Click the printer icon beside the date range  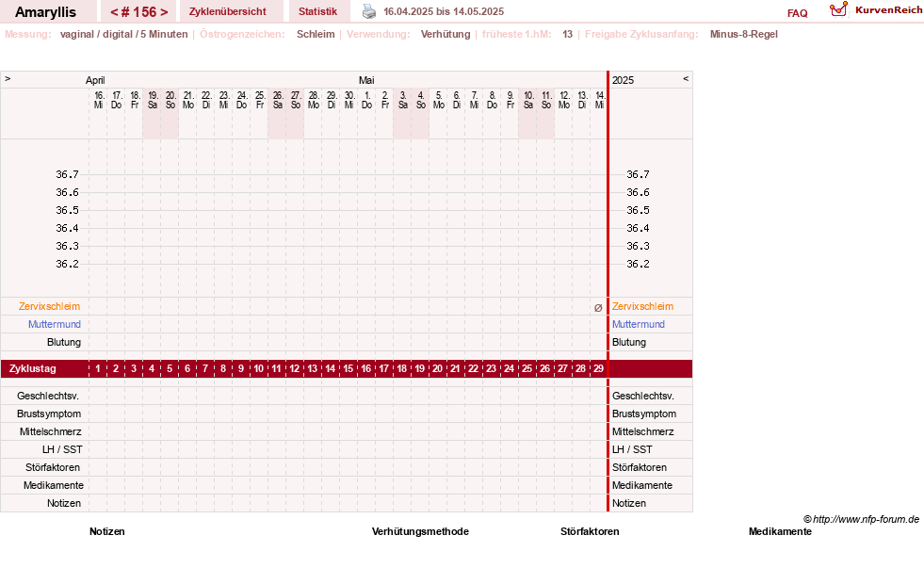(x=369, y=11)
